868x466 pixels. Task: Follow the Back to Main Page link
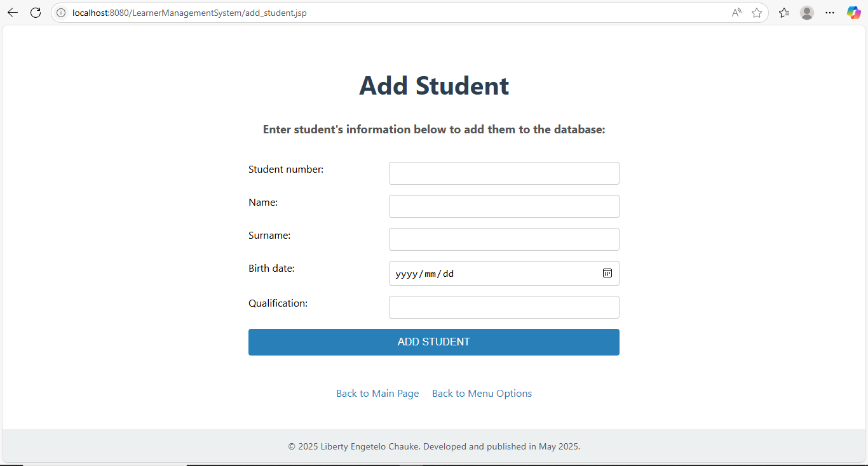tap(377, 394)
